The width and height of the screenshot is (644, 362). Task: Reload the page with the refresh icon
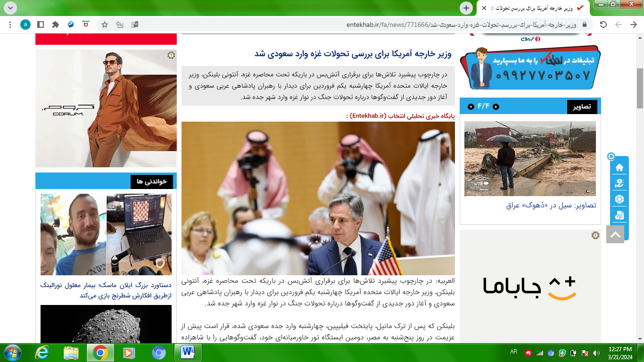(x=603, y=25)
